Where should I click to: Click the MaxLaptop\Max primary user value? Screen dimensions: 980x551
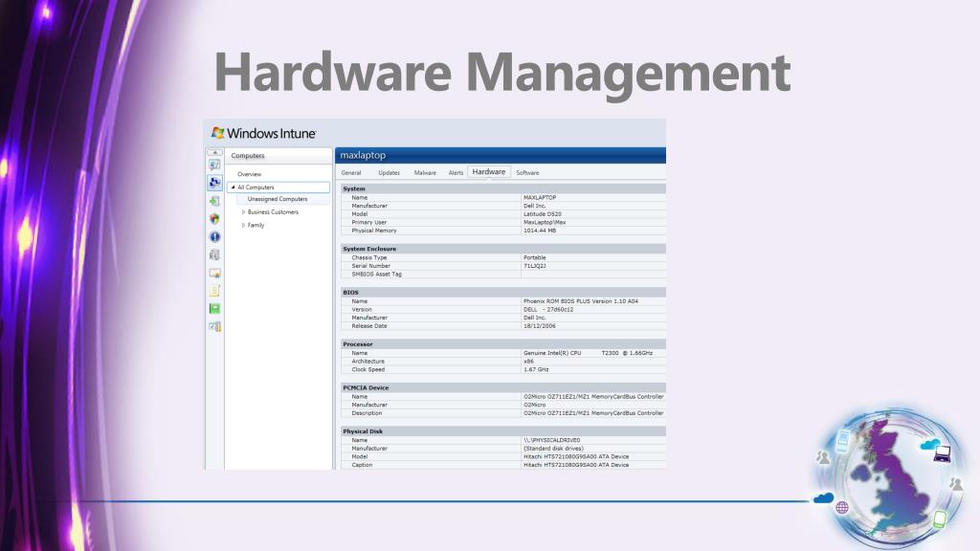(545, 222)
